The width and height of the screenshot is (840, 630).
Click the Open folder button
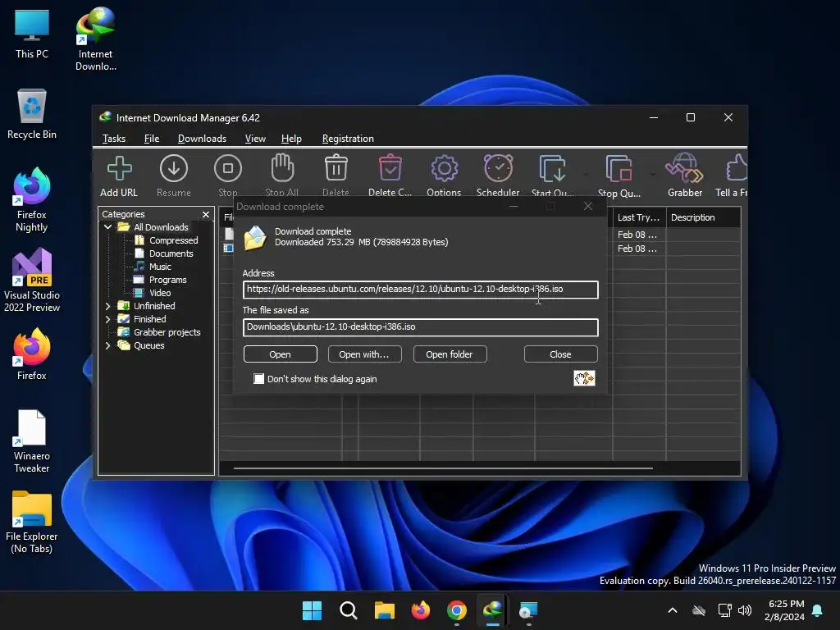point(450,354)
